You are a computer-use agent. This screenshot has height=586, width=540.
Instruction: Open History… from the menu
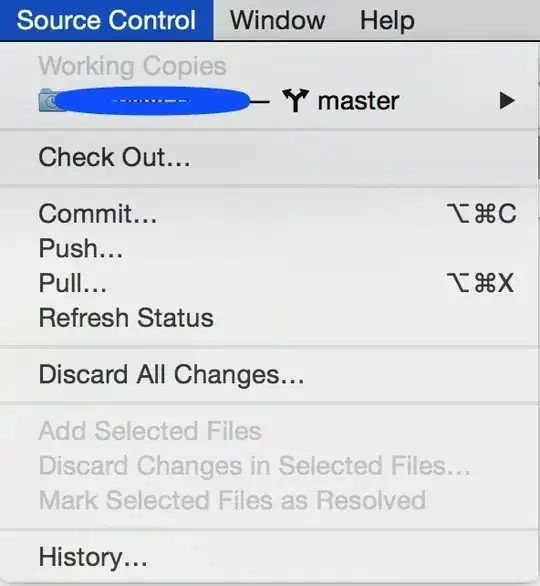tap(269, 557)
